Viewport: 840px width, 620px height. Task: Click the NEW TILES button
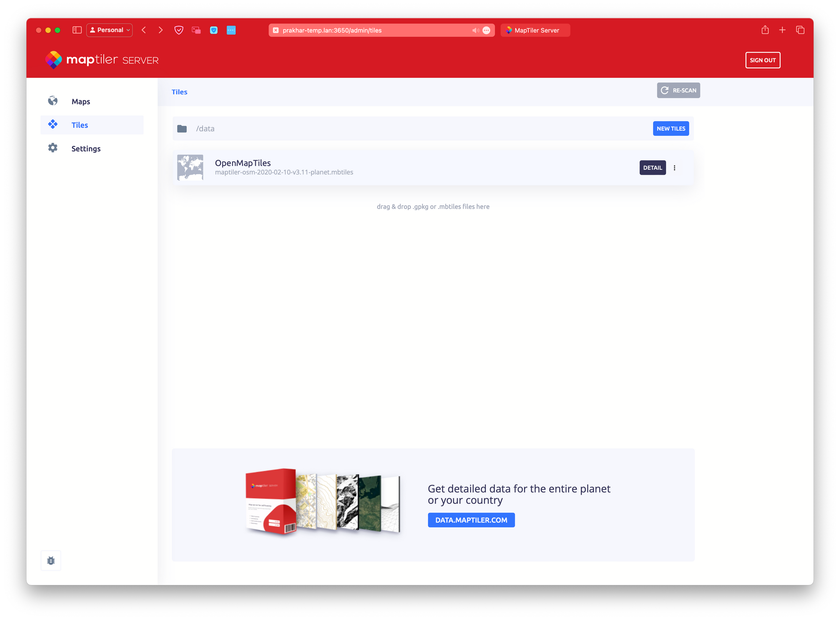coord(671,129)
